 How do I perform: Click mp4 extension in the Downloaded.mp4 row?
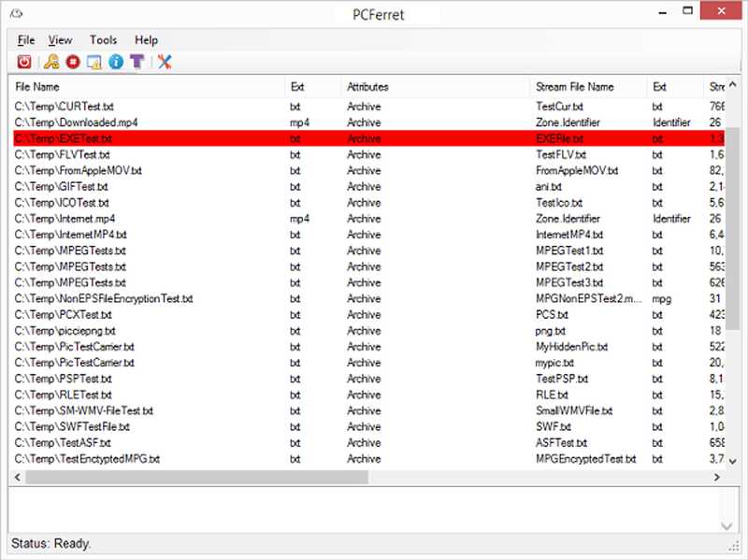tap(299, 123)
